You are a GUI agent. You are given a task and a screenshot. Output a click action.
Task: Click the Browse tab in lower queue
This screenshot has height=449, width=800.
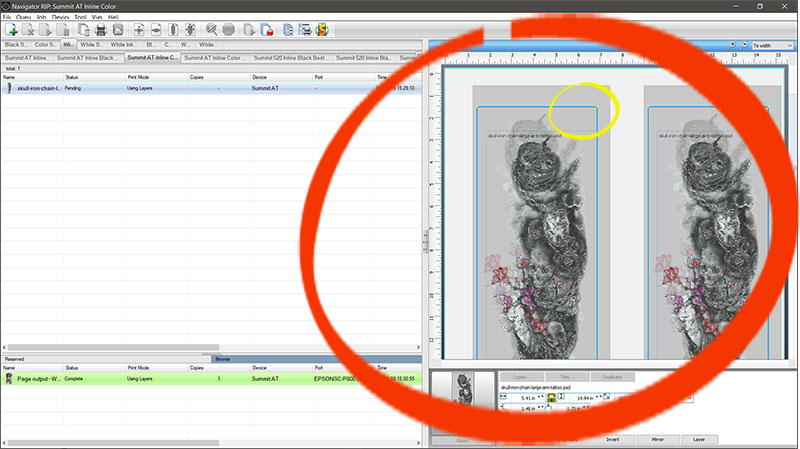pyautogui.click(x=316, y=359)
